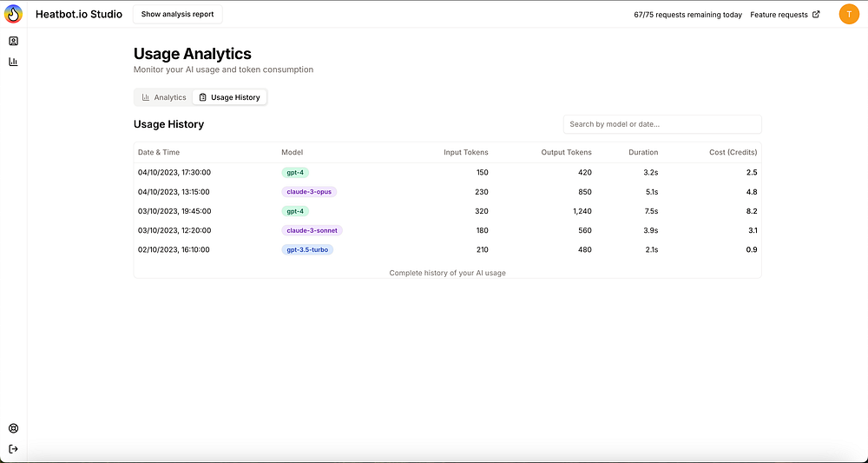This screenshot has height=463, width=868.
Task: Open the bar chart analytics sidebar icon
Action: [x=13, y=62]
